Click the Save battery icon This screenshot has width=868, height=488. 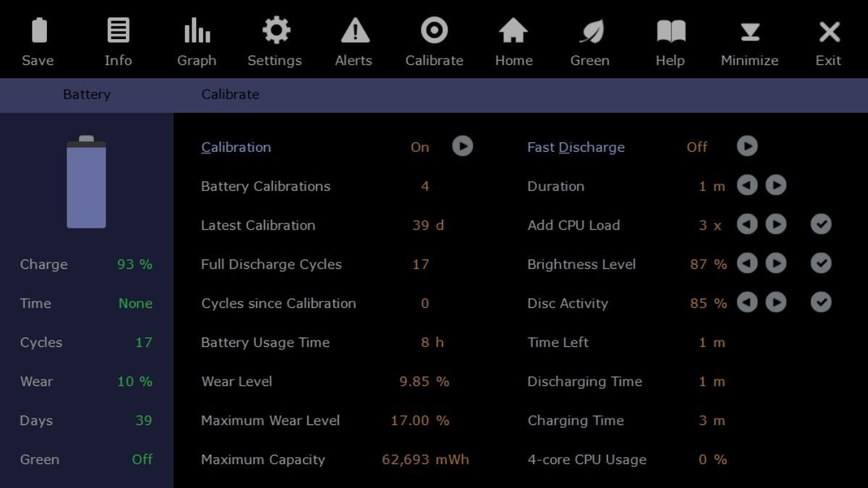38,32
